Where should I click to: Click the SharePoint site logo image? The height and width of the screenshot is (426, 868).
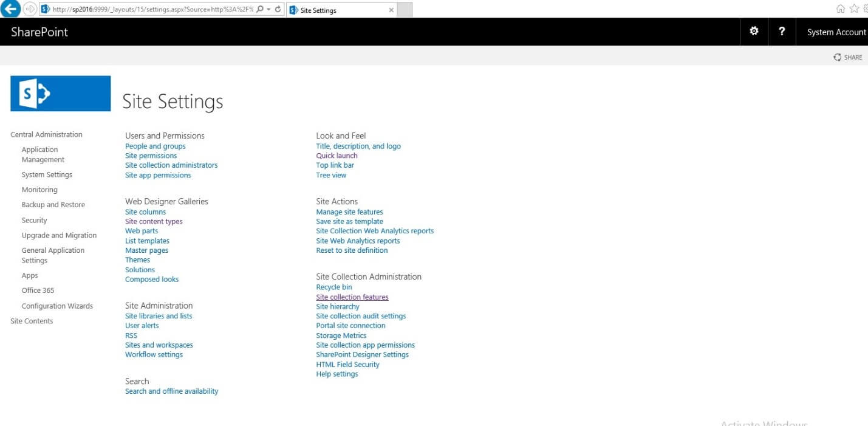61,94
